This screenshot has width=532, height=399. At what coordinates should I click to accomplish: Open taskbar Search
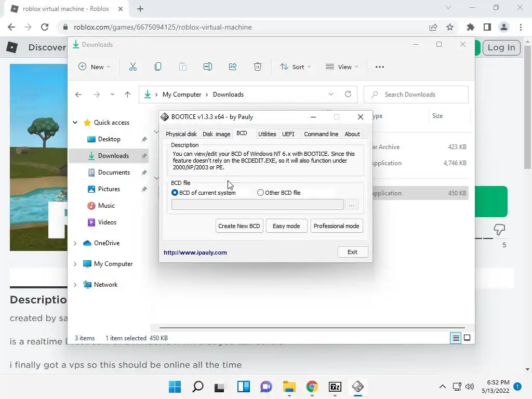coord(198,387)
